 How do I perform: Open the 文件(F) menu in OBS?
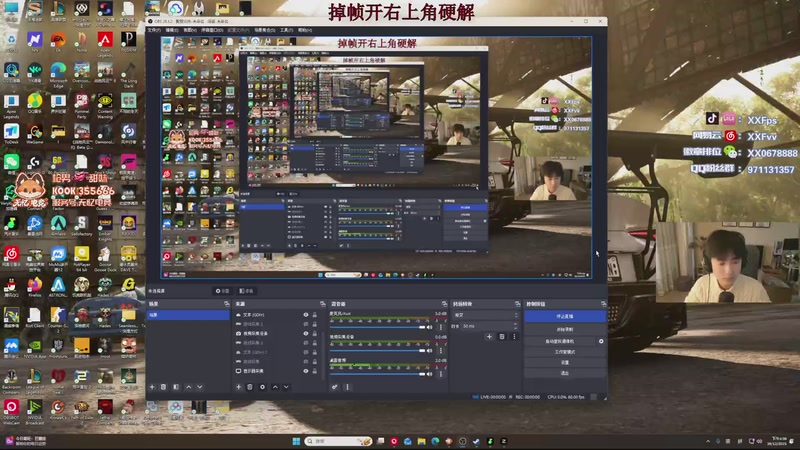tap(154, 30)
